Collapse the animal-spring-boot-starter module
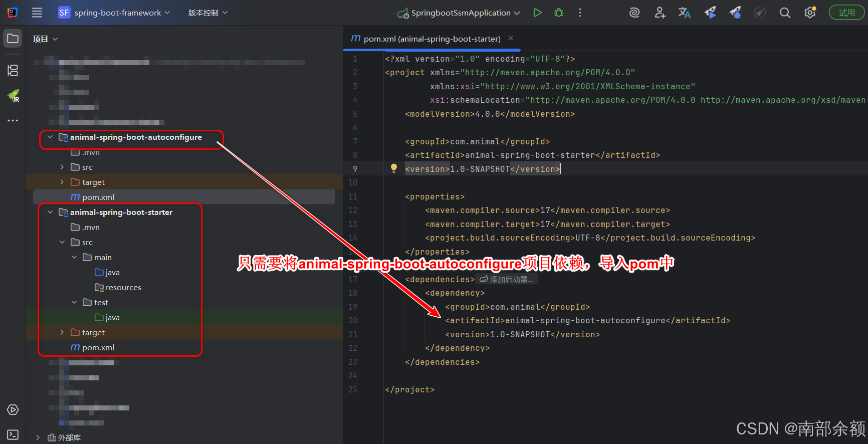Screen dimensions: 868x444 (x=50, y=212)
